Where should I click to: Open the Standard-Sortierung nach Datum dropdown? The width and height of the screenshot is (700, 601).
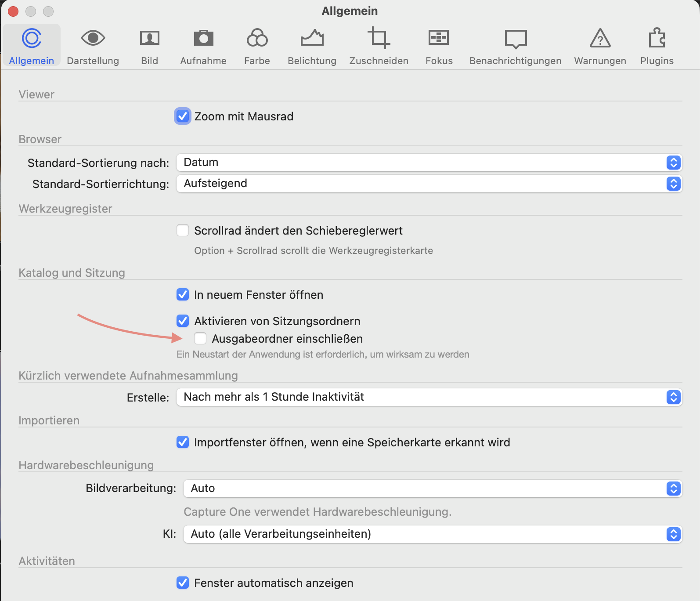[429, 163]
